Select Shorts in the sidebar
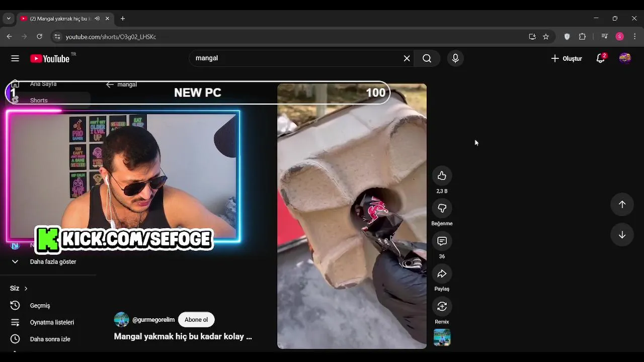Screen dimensions: 644x362 click(x=39, y=101)
